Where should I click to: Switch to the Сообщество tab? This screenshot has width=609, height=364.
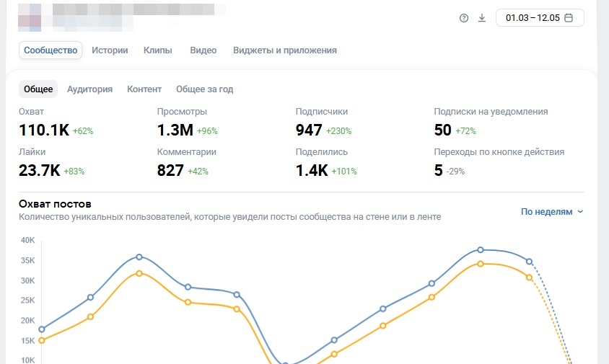[51, 50]
